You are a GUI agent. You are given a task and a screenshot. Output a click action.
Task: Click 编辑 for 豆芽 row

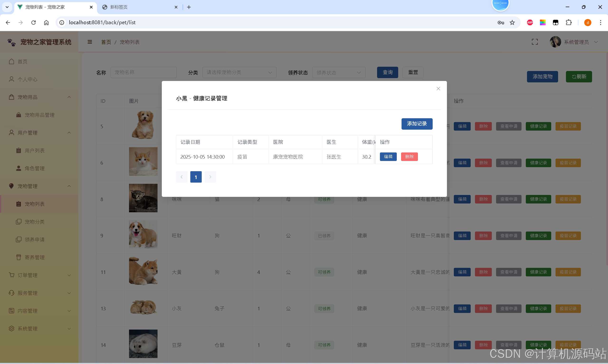click(x=462, y=345)
